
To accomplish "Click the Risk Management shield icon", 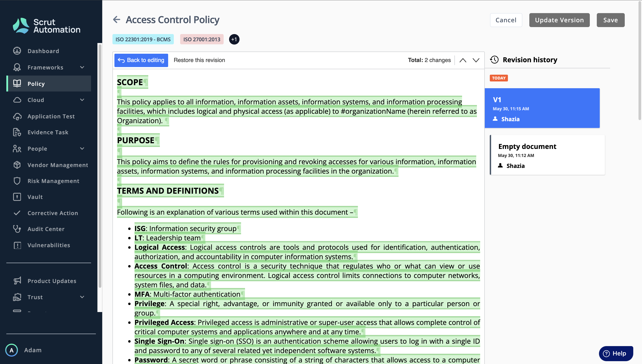I will pos(17,181).
